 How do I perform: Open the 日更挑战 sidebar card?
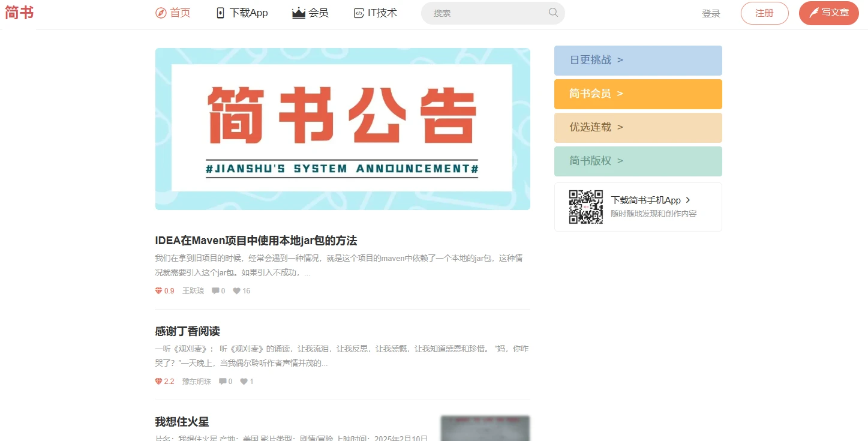pyautogui.click(x=638, y=61)
